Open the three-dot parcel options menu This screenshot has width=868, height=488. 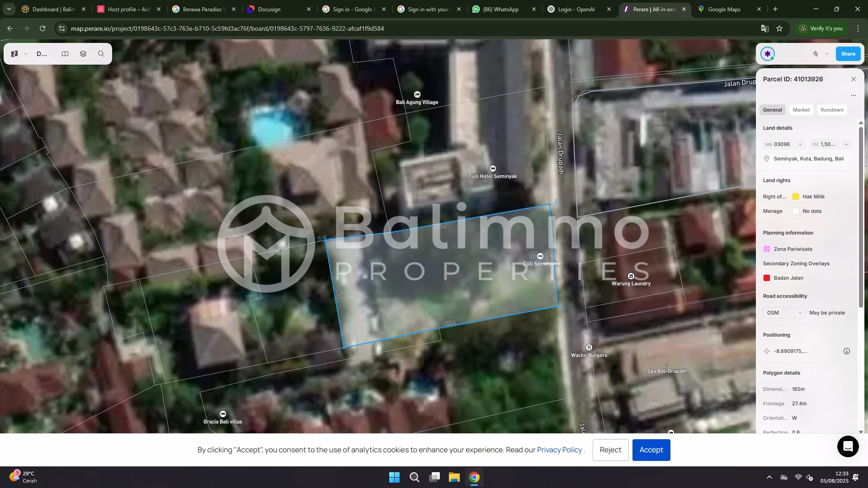pyautogui.click(x=854, y=95)
